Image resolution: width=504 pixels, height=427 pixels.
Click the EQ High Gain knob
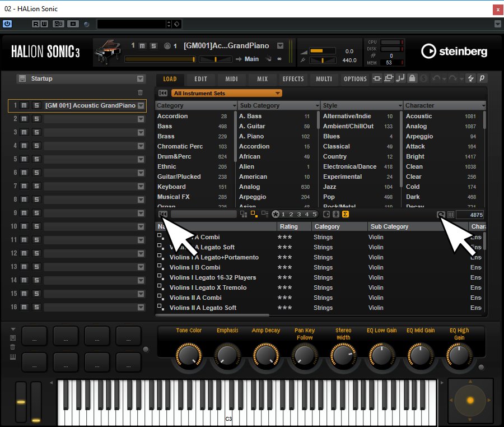tap(459, 356)
